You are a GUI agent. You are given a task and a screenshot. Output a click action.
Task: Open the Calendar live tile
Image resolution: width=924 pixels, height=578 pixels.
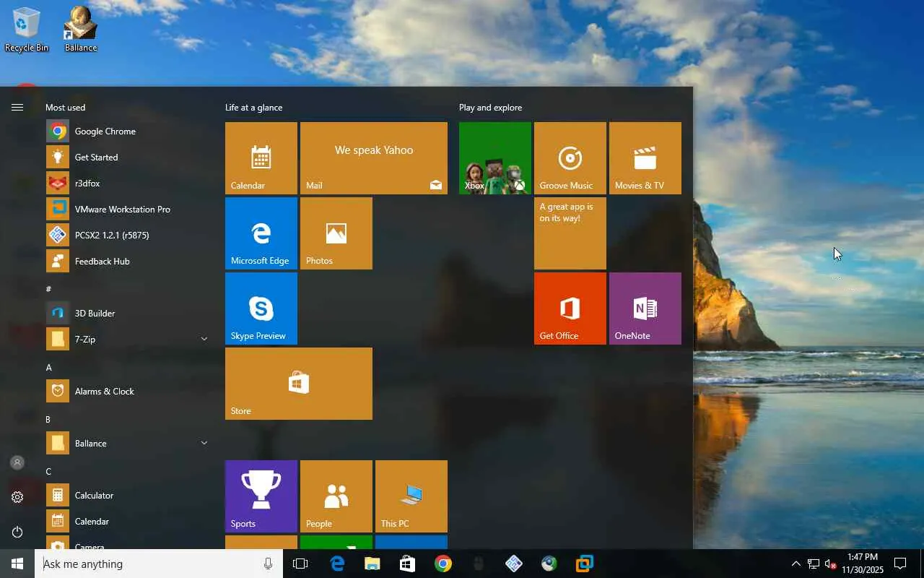[x=261, y=158]
